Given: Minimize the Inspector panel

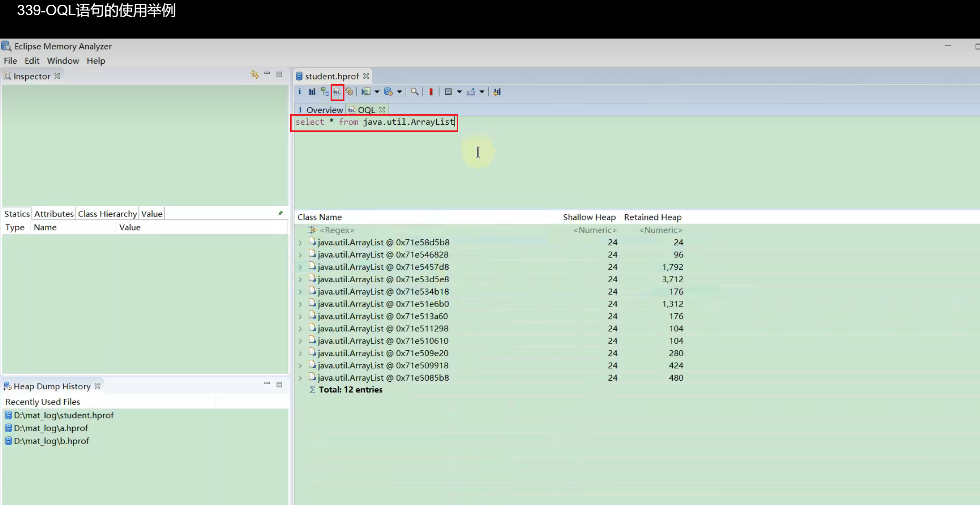Looking at the screenshot, I should pyautogui.click(x=267, y=74).
